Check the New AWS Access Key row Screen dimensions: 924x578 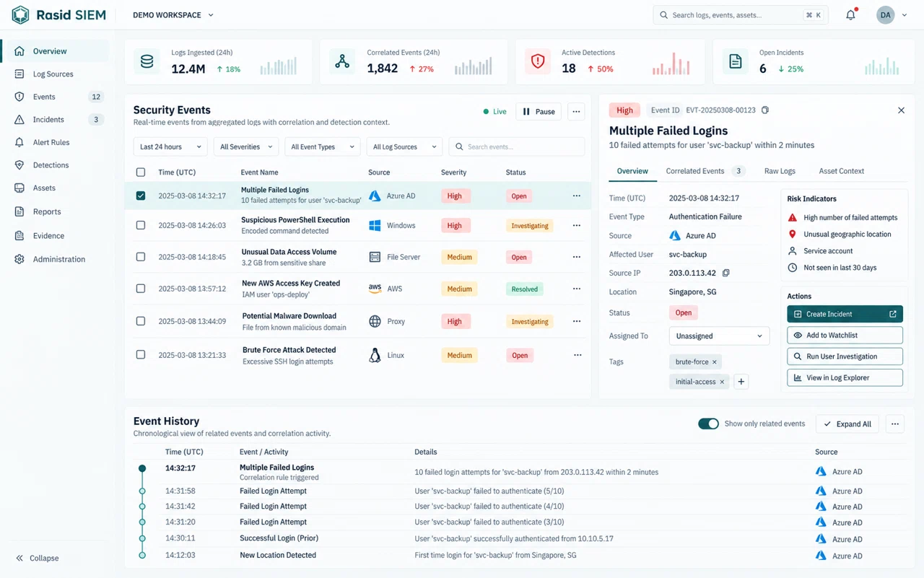[141, 289]
